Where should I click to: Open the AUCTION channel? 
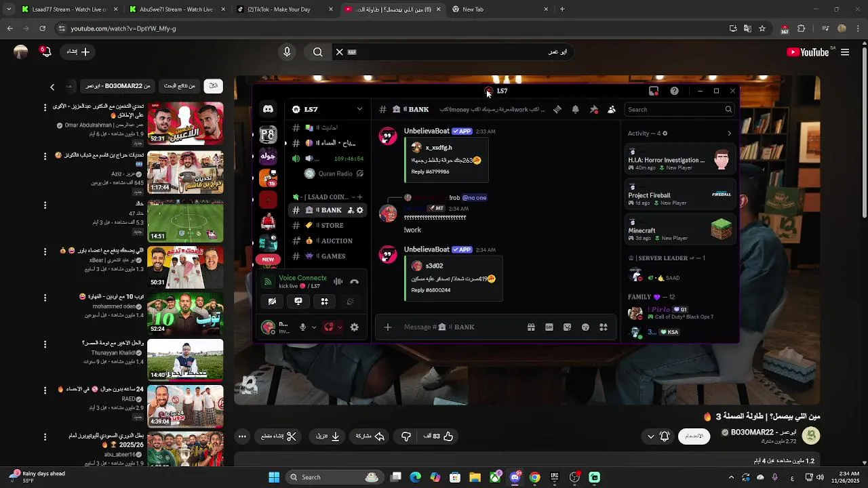(x=328, y=241)
